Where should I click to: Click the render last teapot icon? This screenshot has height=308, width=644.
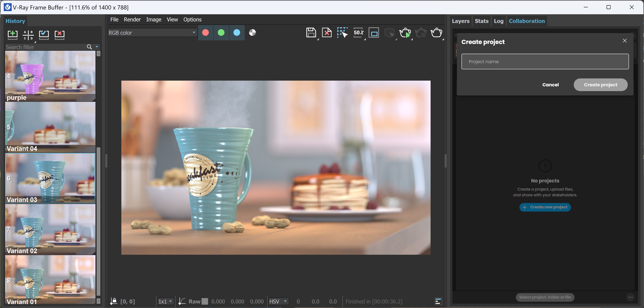437,33
